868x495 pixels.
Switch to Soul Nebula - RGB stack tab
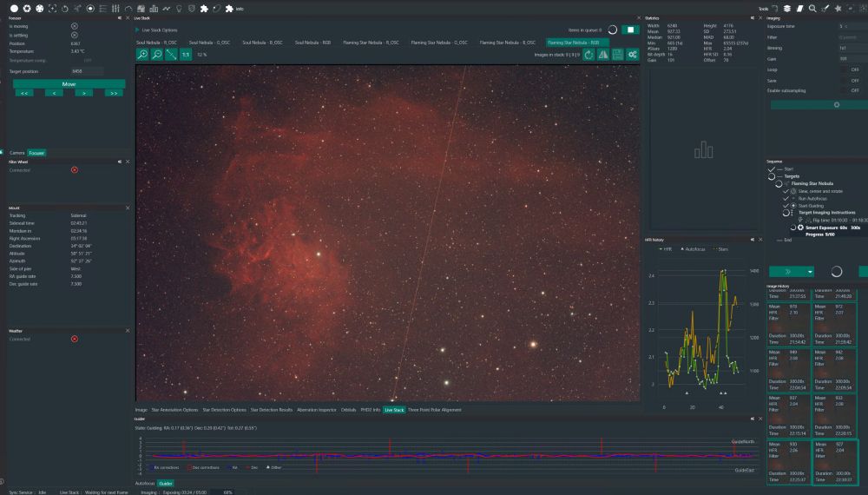312,43
